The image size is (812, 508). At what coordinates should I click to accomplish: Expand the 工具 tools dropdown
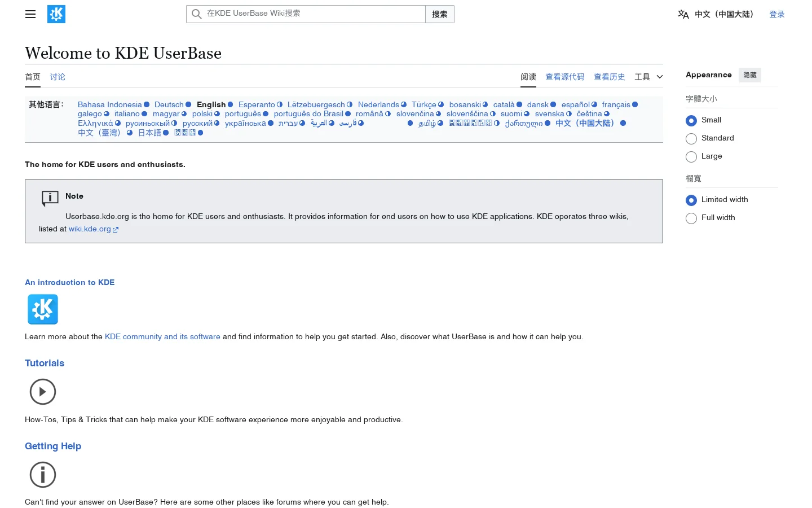click(648, 77)
